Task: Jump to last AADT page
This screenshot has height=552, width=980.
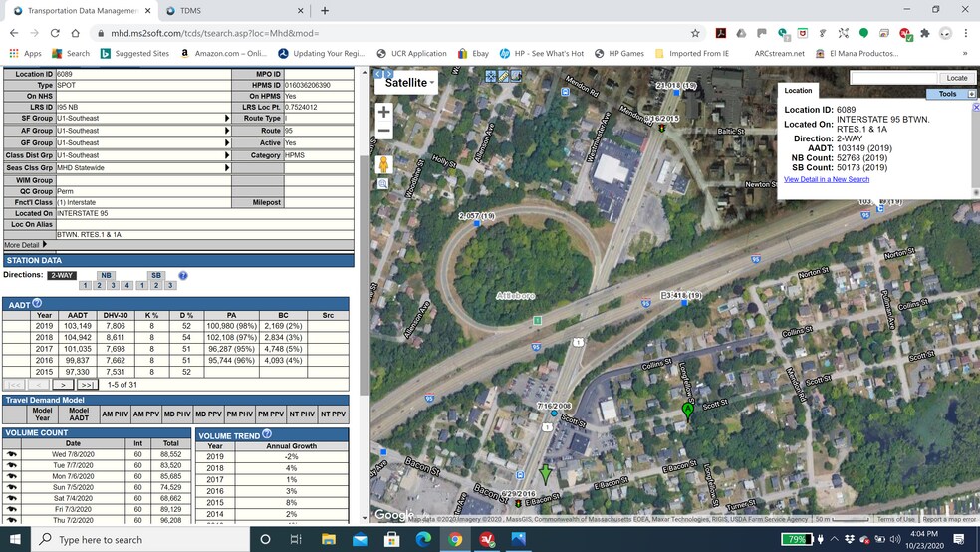Action: click(87, 385)
